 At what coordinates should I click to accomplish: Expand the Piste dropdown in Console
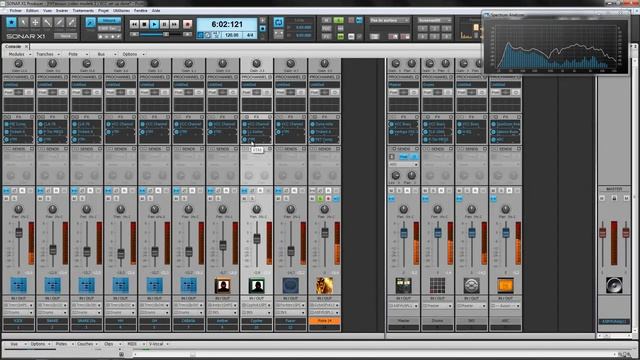click(78, 54)
